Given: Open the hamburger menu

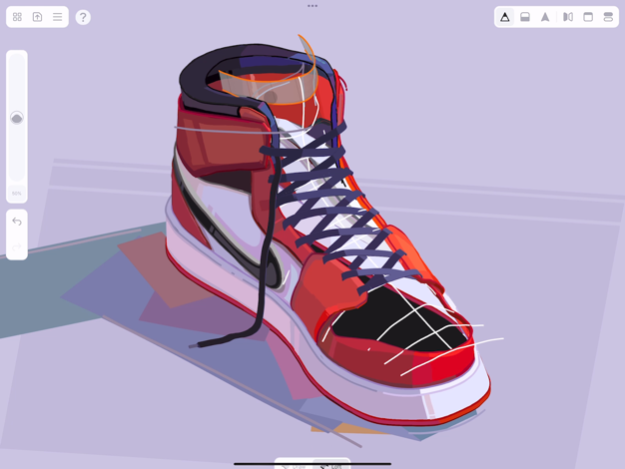Looking at the screenshot, I should [57, 17].
